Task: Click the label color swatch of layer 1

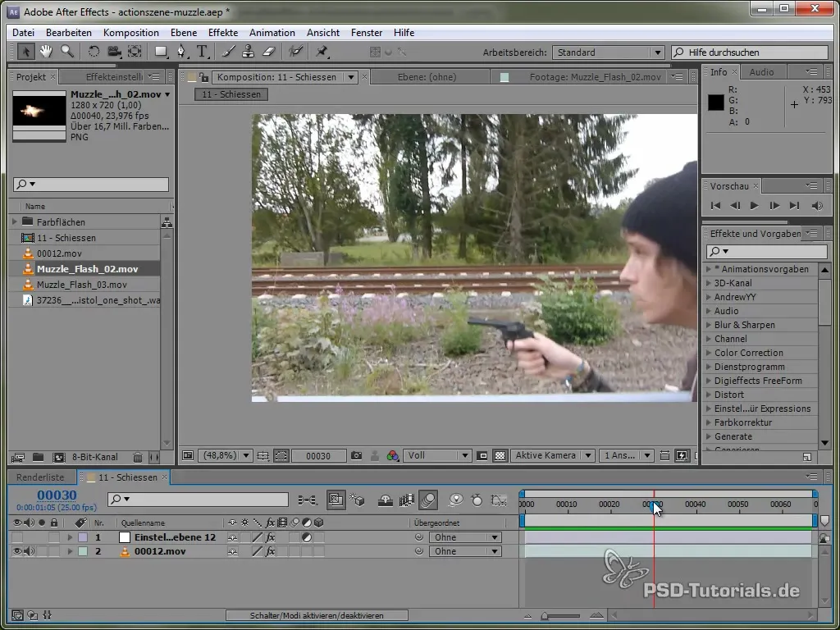Action: pyautogui.click(x=83, y=537)
